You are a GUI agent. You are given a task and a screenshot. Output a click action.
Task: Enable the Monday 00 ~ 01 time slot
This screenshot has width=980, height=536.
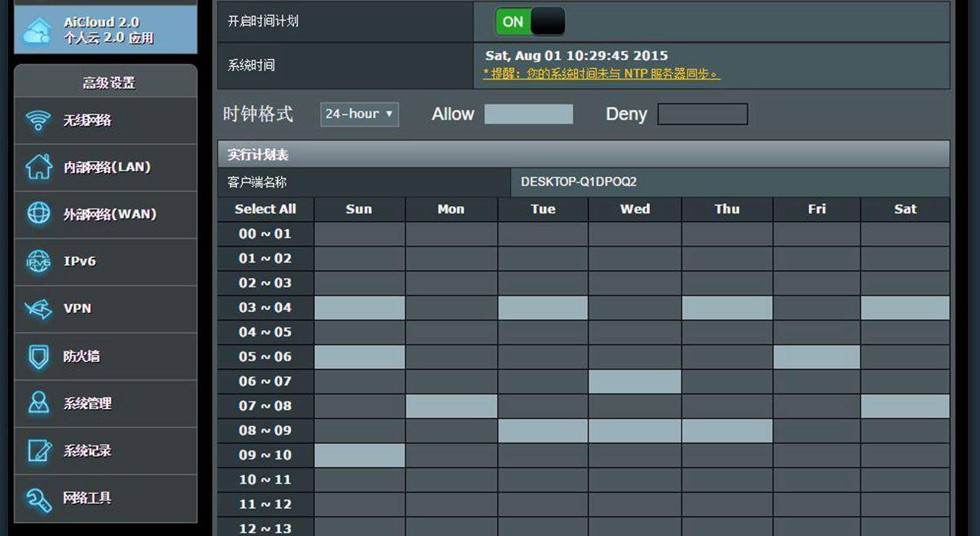coord(451,234)
